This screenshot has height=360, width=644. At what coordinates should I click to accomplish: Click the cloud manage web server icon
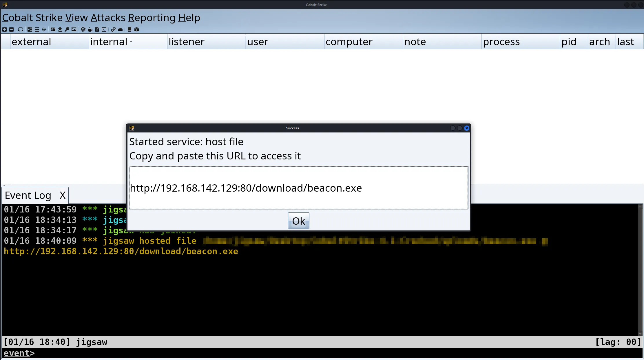pos(120,29)
